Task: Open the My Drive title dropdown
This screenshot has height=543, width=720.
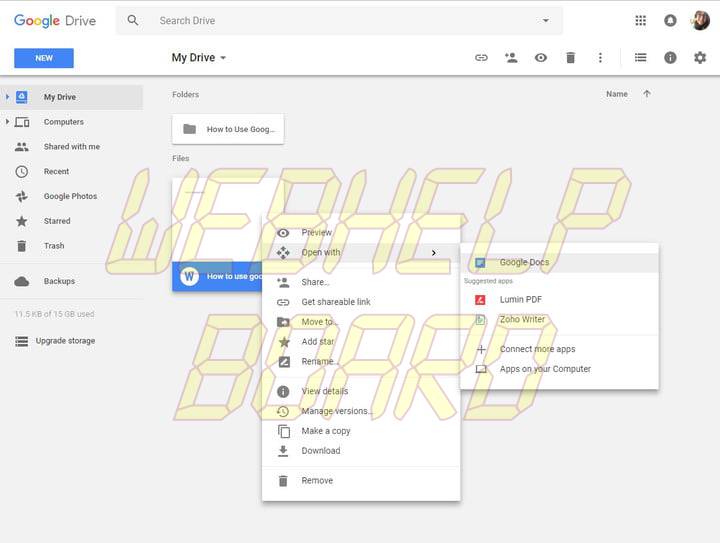Action: point(199,58)
